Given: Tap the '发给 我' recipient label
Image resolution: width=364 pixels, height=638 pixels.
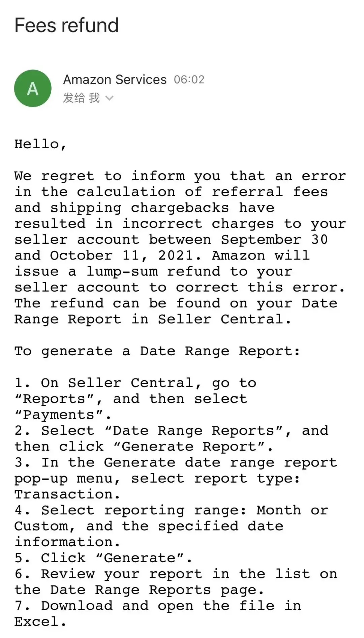Looking at the screenshot, I should point(81,98).
